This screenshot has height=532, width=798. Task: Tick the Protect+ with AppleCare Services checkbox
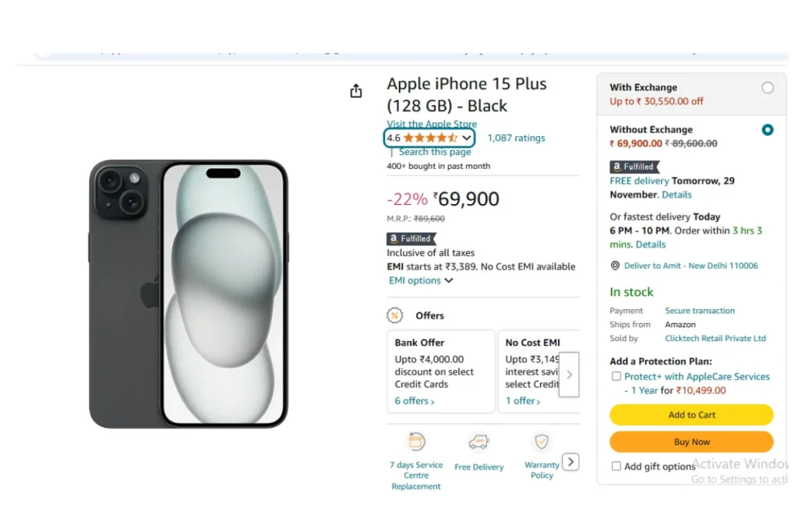(x=616, y=376)
